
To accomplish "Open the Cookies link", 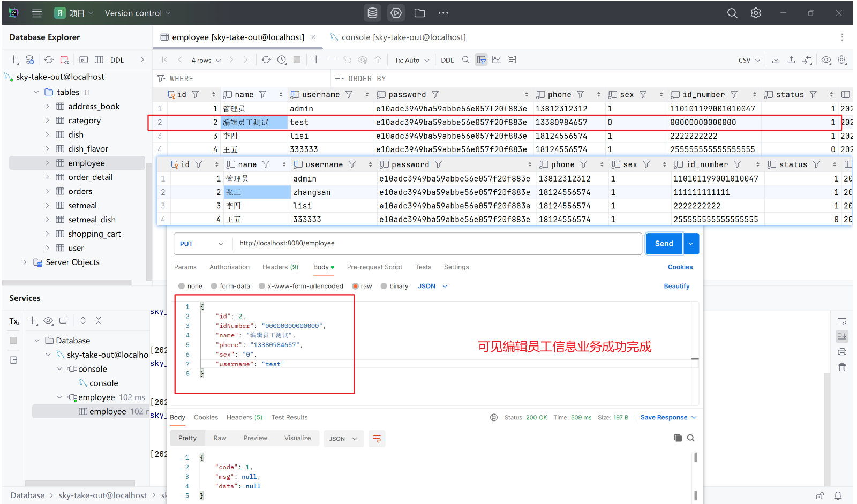I will 680,267.
